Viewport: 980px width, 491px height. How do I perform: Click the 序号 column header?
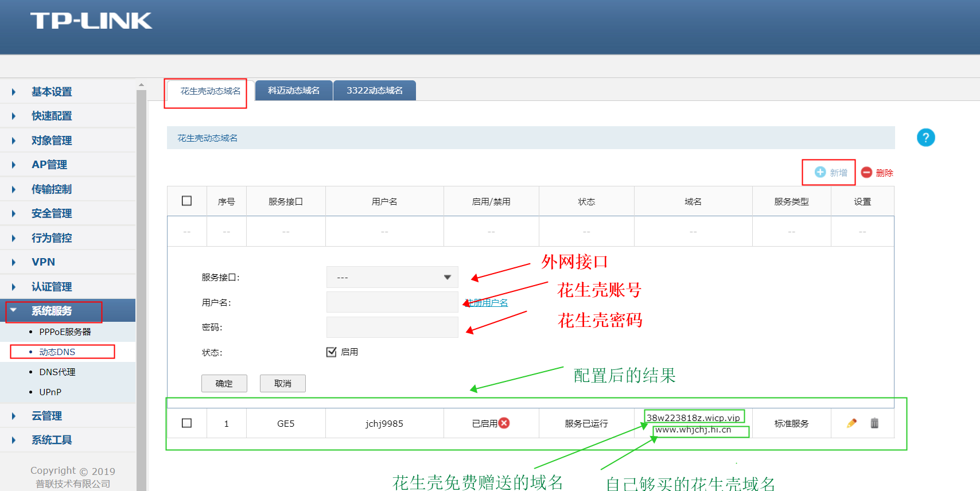227,201
